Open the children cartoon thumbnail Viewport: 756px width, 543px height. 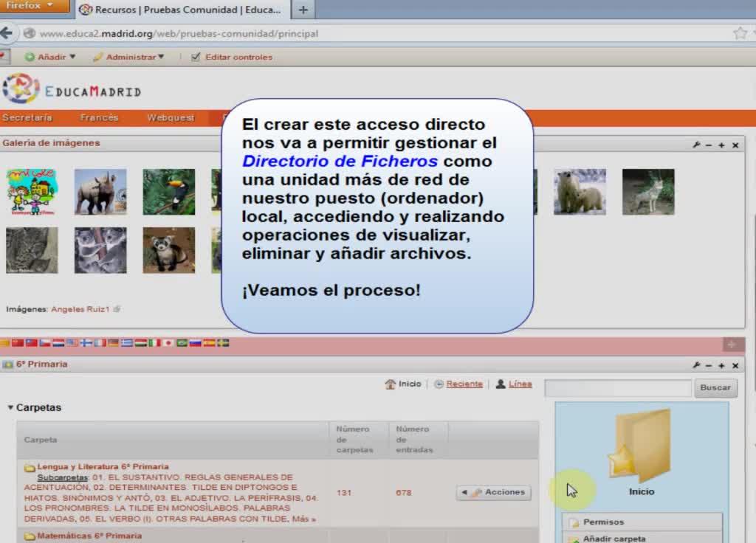[x=32, y=192]
